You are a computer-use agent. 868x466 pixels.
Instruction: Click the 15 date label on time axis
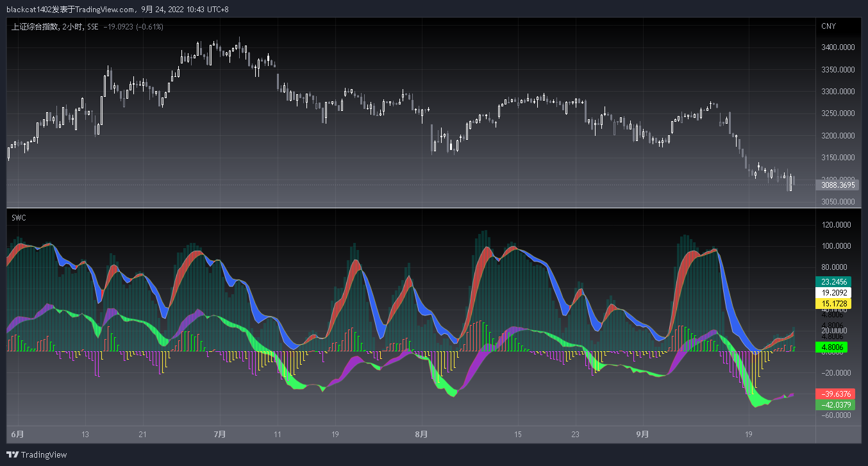pyautogui.click(x=518, y=435)
